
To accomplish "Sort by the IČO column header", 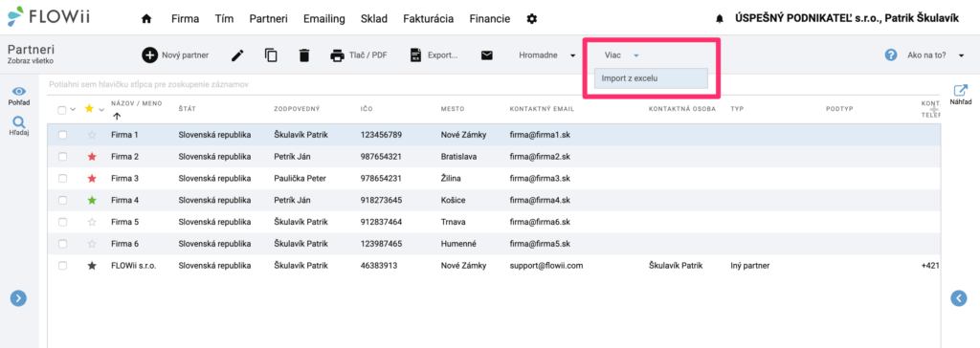I will tap(367, 109).
